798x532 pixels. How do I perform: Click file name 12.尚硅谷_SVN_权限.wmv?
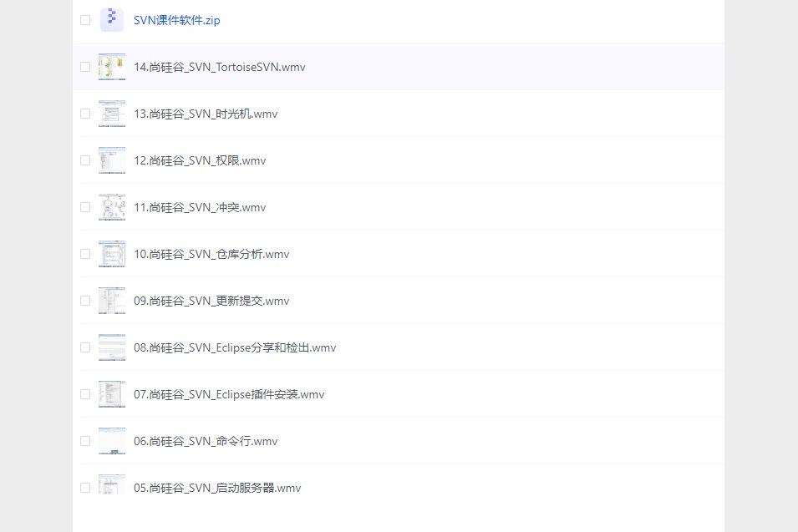point(200,160)
